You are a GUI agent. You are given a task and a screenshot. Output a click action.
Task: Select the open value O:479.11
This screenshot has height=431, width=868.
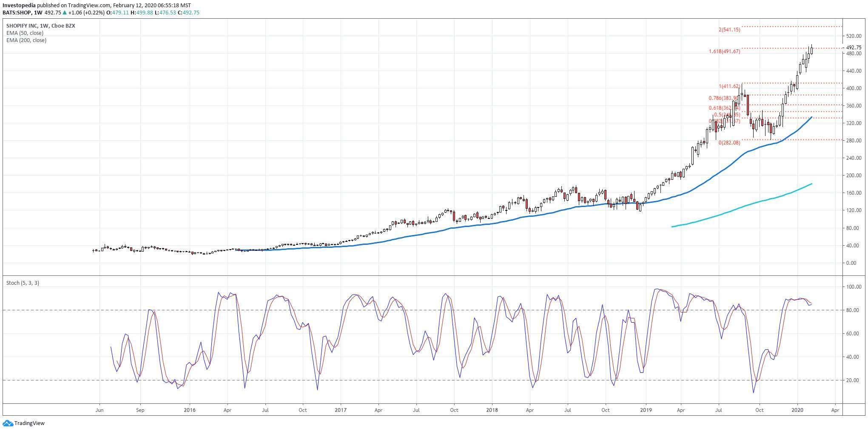117,13
